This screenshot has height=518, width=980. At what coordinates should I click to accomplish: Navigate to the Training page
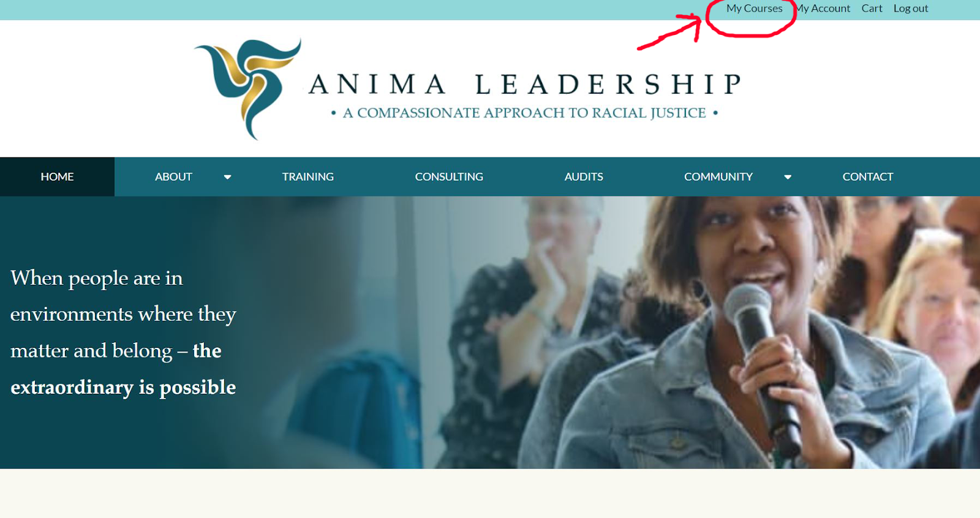308,176
